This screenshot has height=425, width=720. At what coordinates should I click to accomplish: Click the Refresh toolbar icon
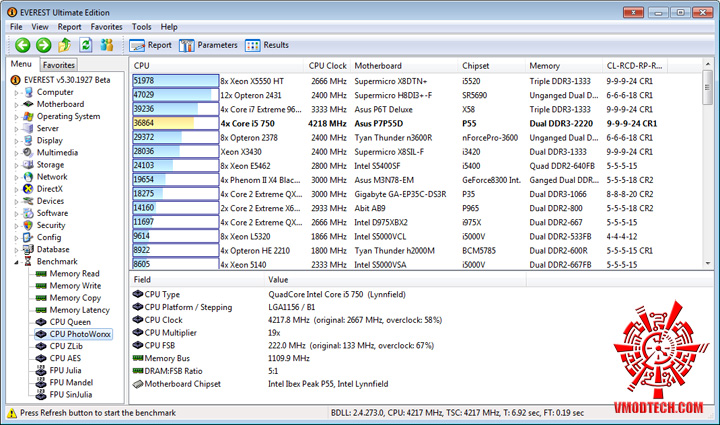click(x=85, y=45)
